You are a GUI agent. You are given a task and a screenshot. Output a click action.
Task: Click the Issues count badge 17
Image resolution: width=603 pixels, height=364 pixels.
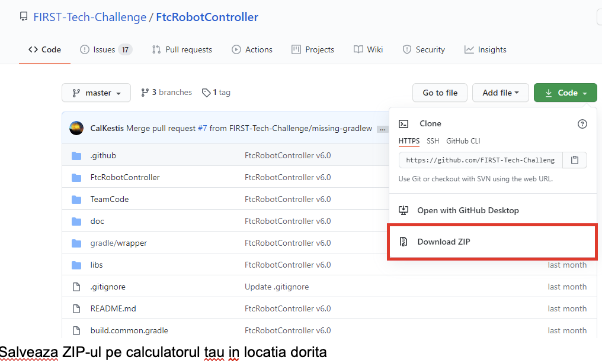[125, 50]
